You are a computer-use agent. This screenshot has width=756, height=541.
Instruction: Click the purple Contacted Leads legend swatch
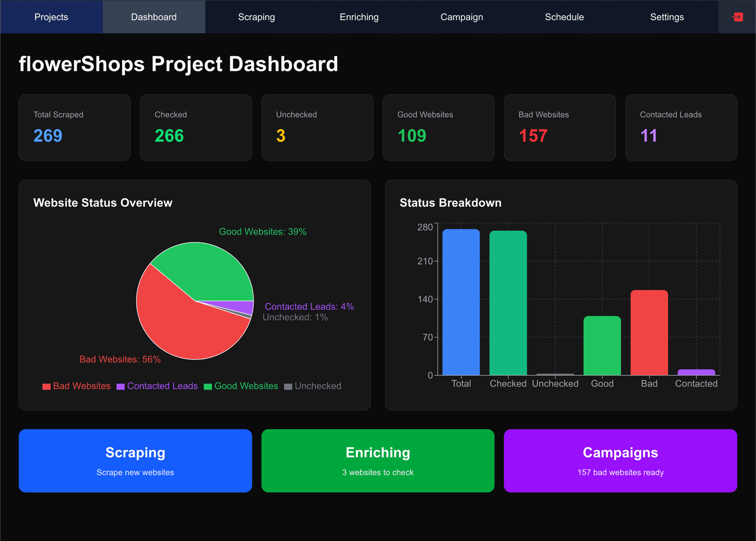tap(120, 387)
